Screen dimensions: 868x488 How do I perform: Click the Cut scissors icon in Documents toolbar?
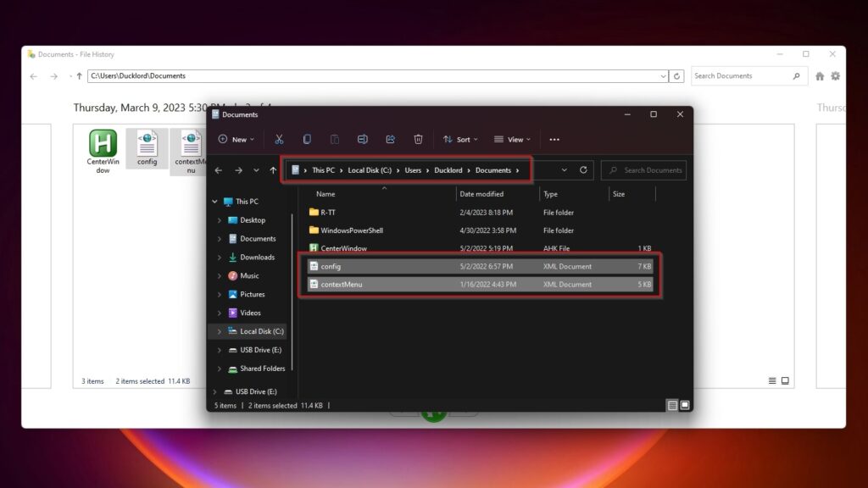279,140
